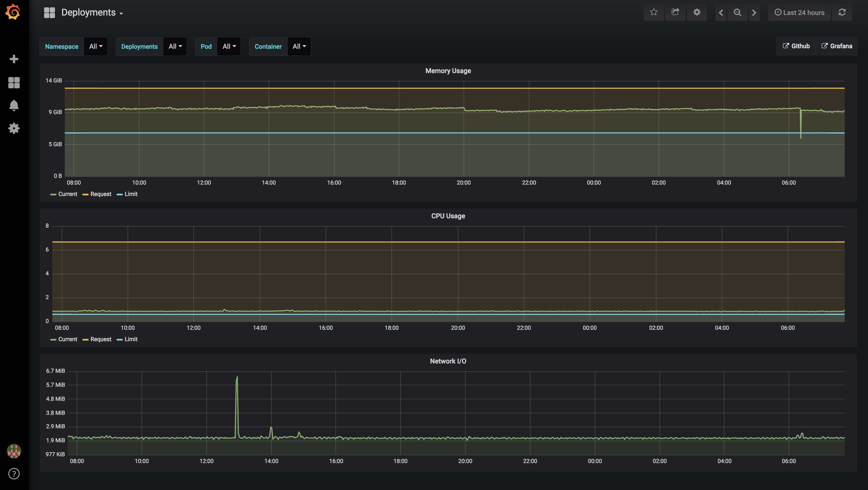Toggle the Limit series in Memory Usage legend
This screenshot has width=868, height=490.
[131, 194]
